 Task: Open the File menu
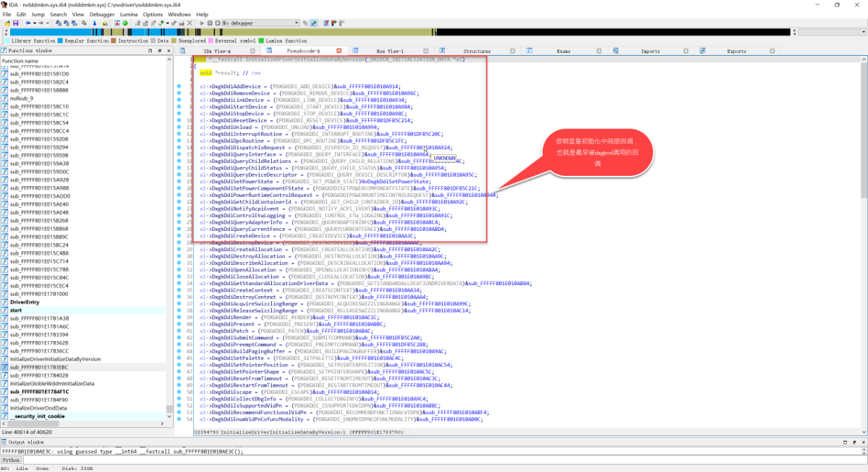click(x=7, y=14)
